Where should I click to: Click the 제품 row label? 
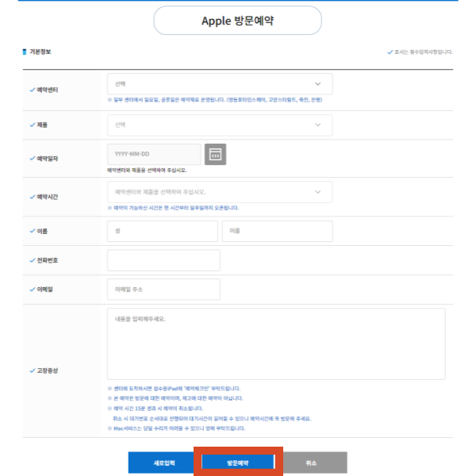(42, 125)
